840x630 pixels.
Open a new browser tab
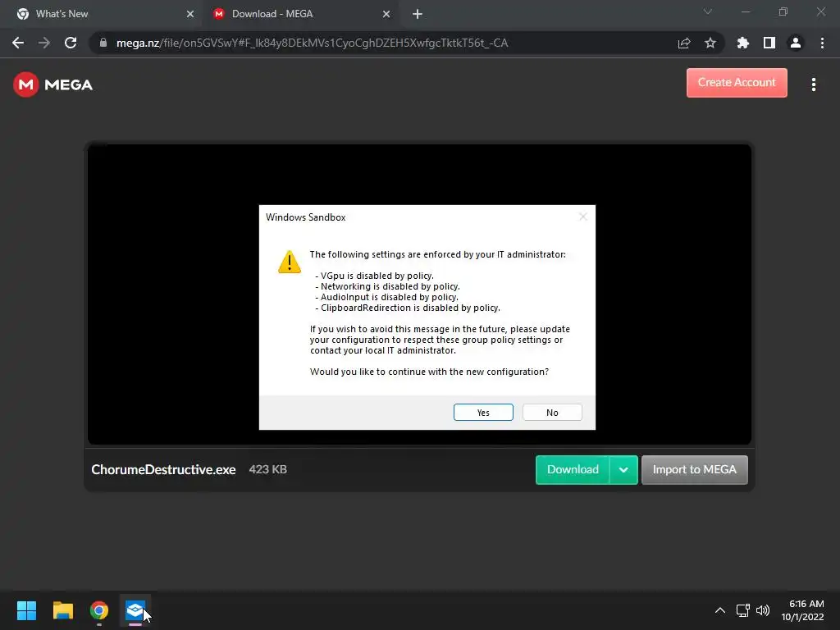(418, 14)
